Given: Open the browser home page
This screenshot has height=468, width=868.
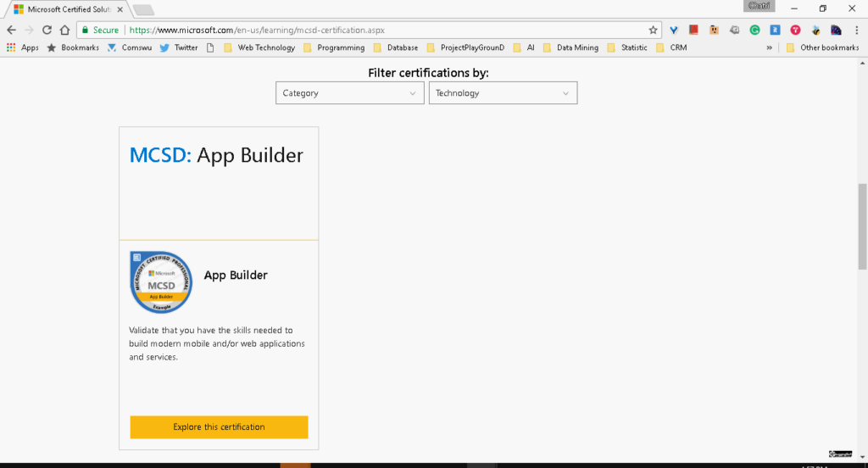Looking at the screenshot, I should coord(64,30).
